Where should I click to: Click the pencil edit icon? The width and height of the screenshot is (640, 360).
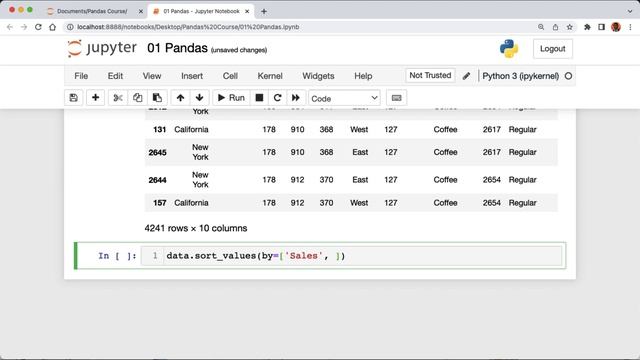[466, 76]
